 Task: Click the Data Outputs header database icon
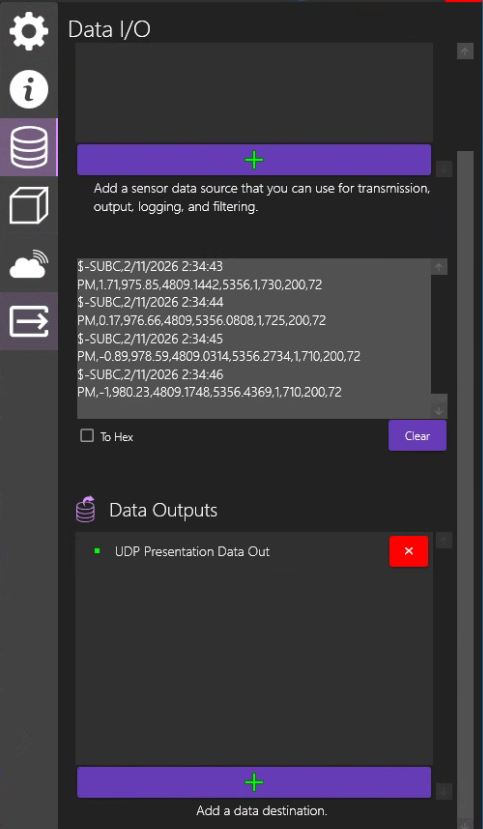(x=86, y=510)
